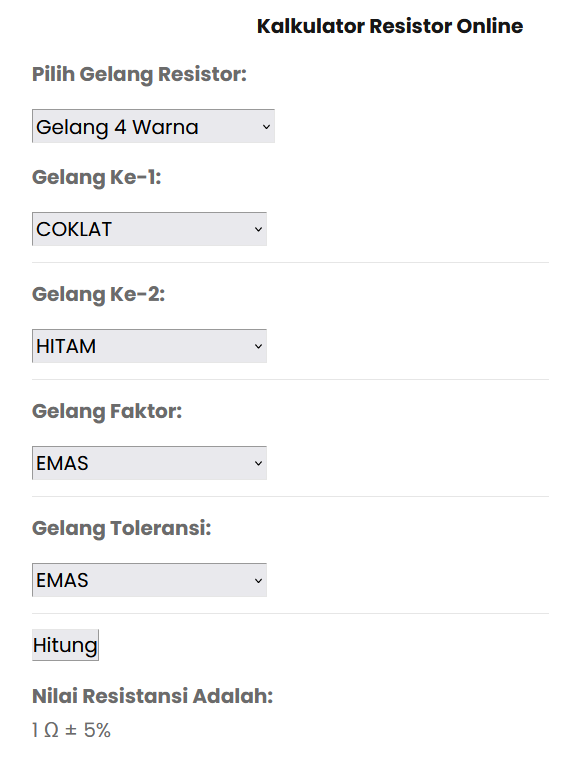Click the chevron arrow in the COKLAT selector
The image size is (565, 760).
(258, 229)
